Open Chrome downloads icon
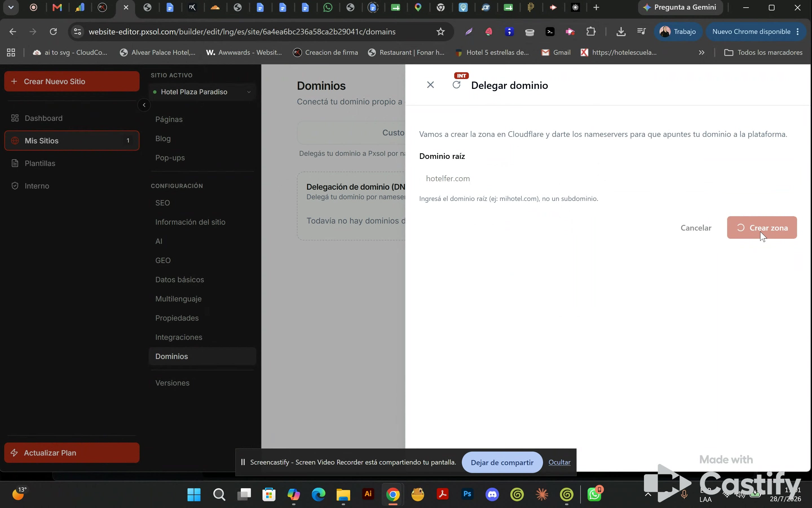 (621, 32)
